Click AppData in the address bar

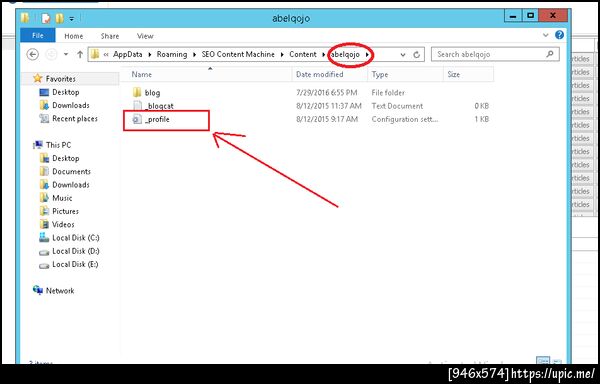pos(127,54)
